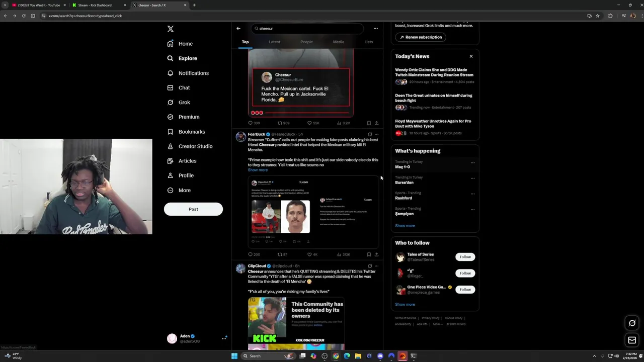Follow the Xieger_ account

pos(465,273)
